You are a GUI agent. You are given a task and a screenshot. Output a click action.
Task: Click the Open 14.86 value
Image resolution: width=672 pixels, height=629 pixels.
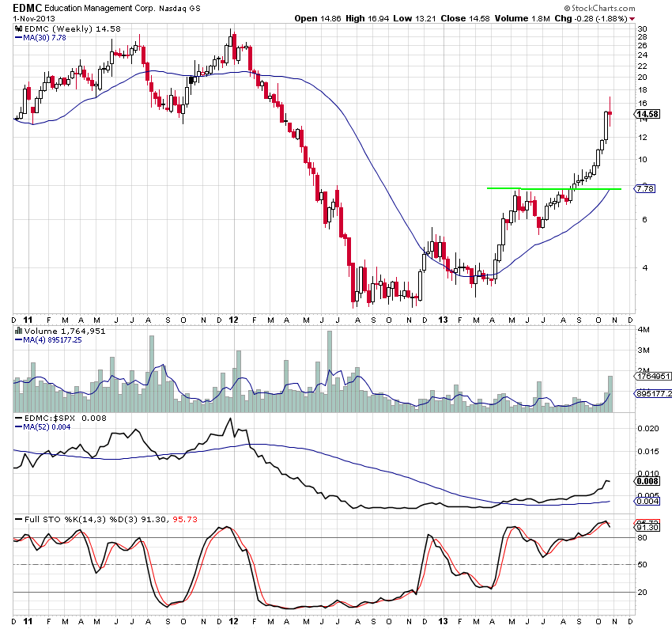318,18
